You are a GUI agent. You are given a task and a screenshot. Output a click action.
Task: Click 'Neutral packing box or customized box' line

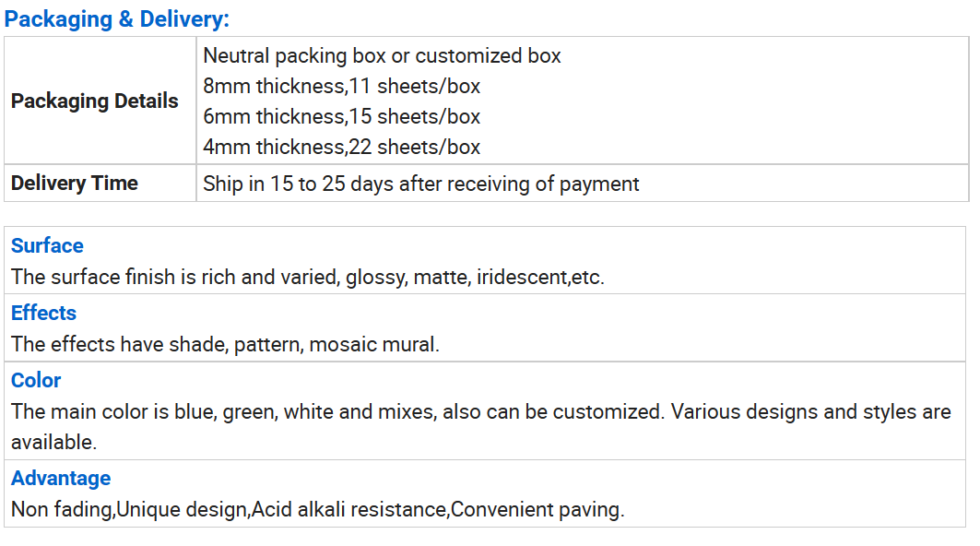coord(382,55)
